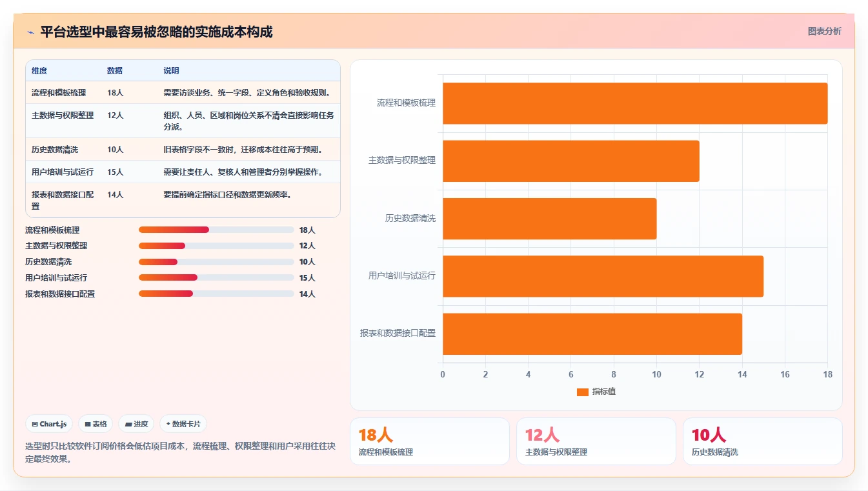
Task: Click the 流程和模板梳理 progress bar
Action: pos(216,230)
